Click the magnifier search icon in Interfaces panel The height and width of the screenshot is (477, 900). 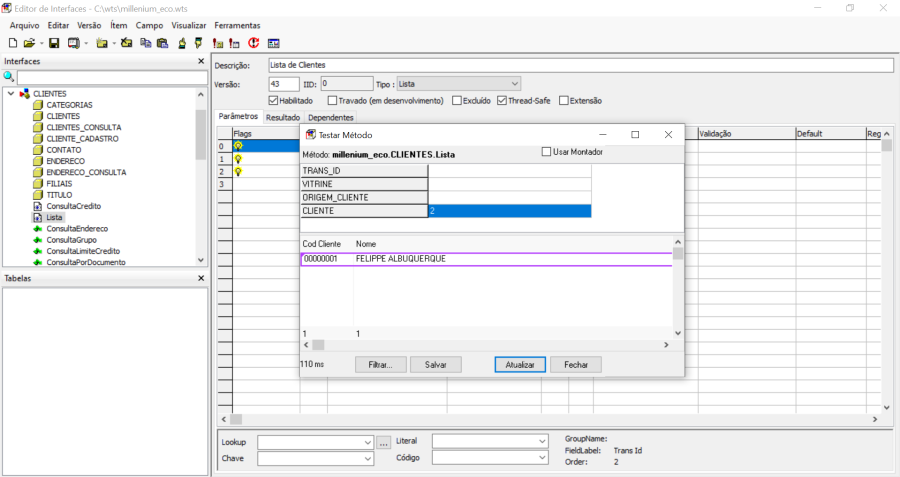click(9, 77)
